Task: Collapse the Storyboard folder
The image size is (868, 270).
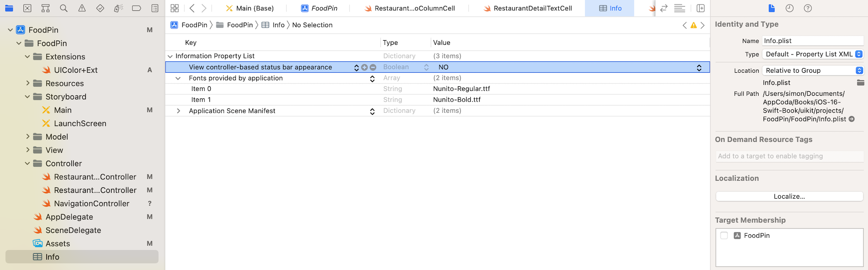Action: tap(28, 97)
